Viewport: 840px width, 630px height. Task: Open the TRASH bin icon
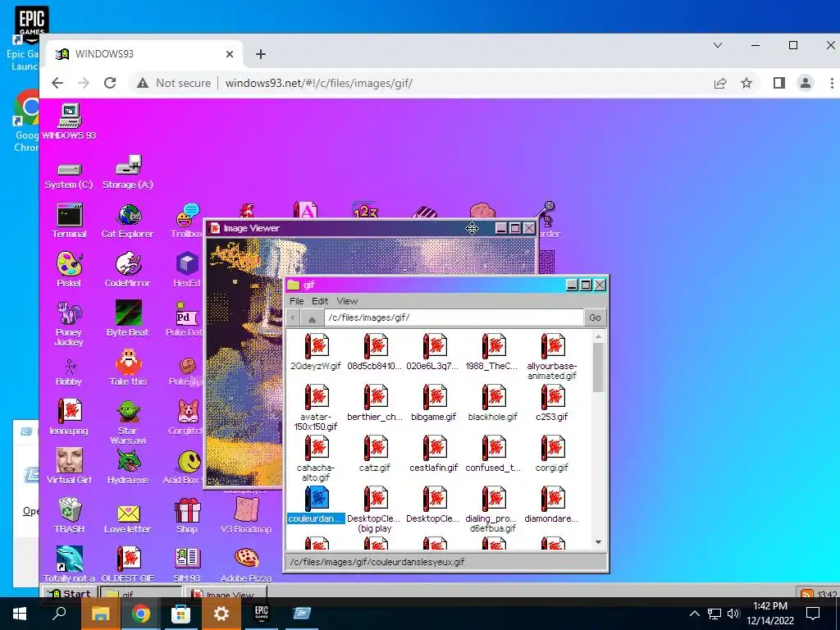(x=69, y=510)
